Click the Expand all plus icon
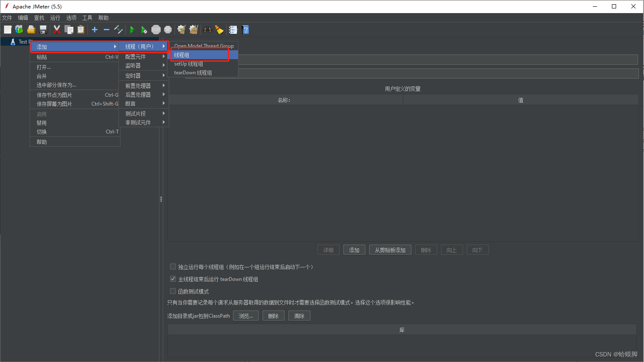 click(x=95, y=30)
